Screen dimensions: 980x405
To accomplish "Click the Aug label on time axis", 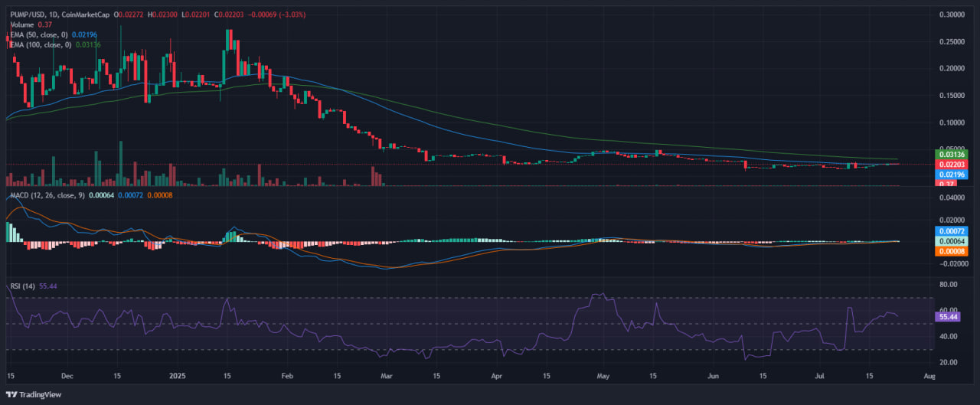I will pyautogui.click(x=929, y=377).
